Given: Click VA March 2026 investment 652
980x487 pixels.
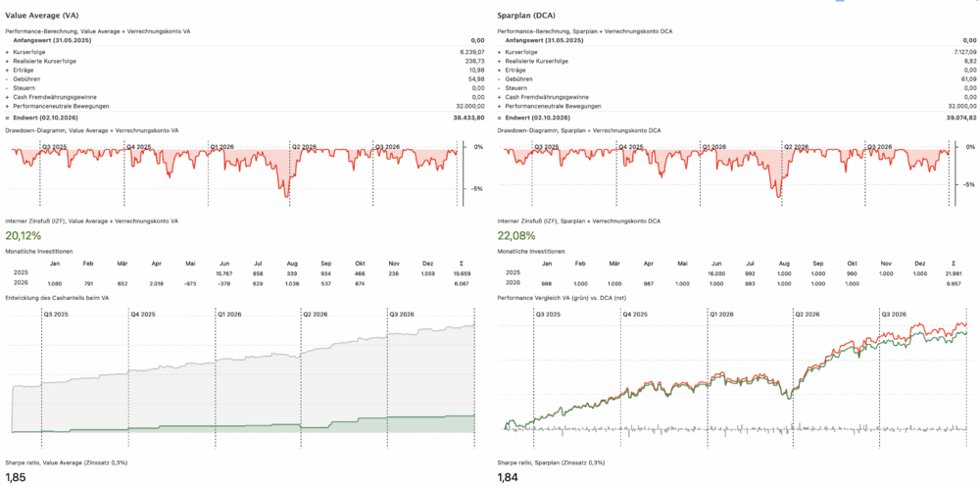Looking at the screenshot, I should 122,283.
